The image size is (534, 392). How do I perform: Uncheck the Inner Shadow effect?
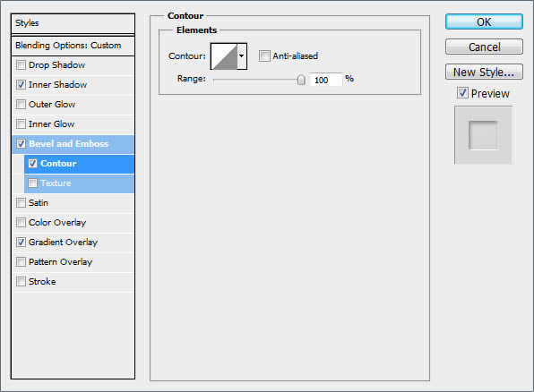(x=22, y=85)
